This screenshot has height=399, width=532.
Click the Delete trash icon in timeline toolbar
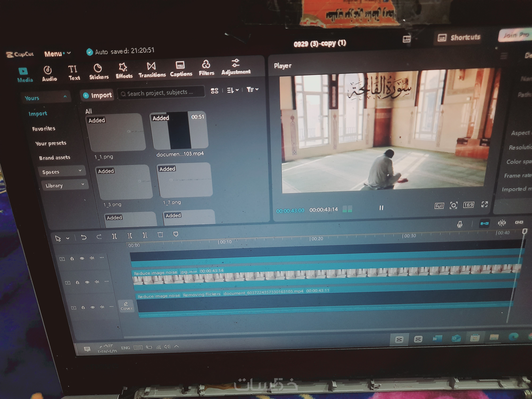click(160, 234)
